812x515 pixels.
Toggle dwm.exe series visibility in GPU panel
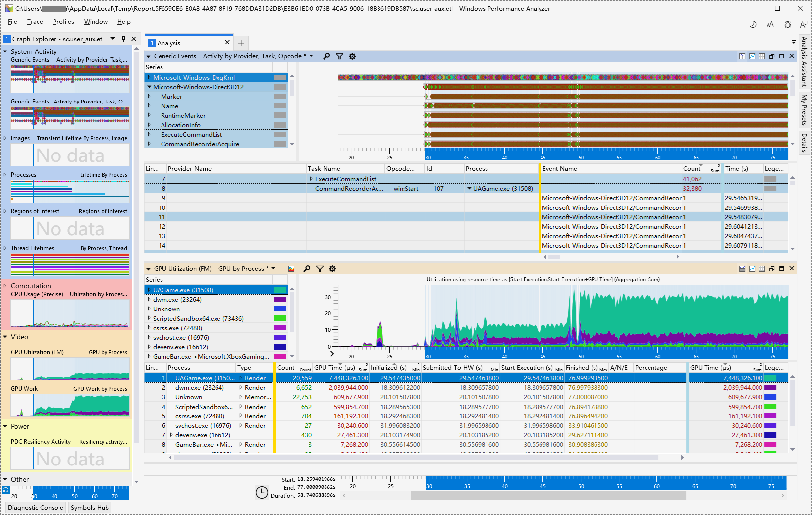(280, 299)
